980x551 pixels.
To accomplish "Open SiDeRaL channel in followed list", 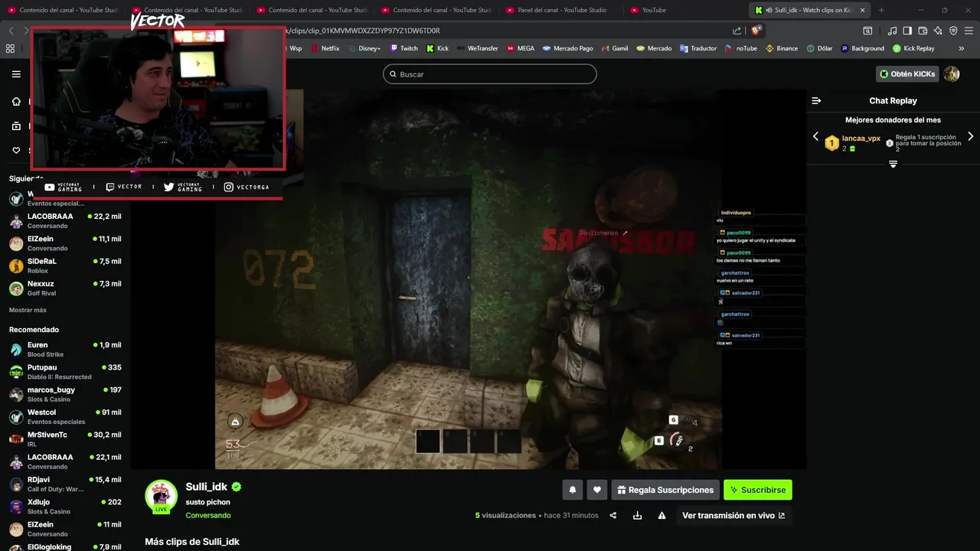I will pos(65,266).
